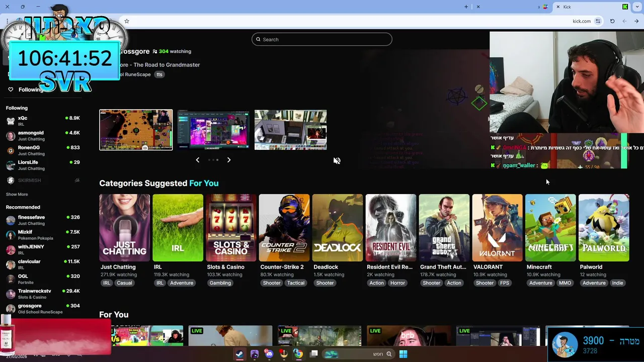The width and height of the screenshot is (644, 362).
Task: Open Deadlock category card
Action: tap(337, 228)
